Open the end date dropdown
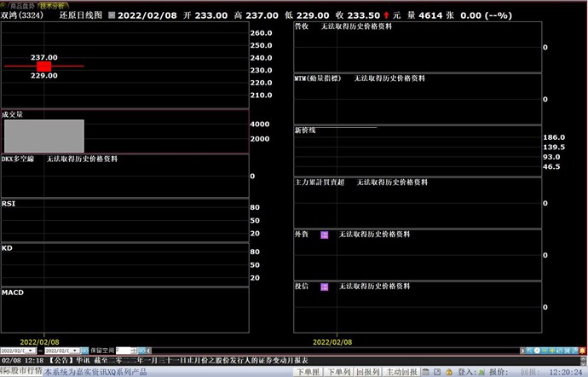This screenshot has height=377, width=588. click(x=75, y=350)
